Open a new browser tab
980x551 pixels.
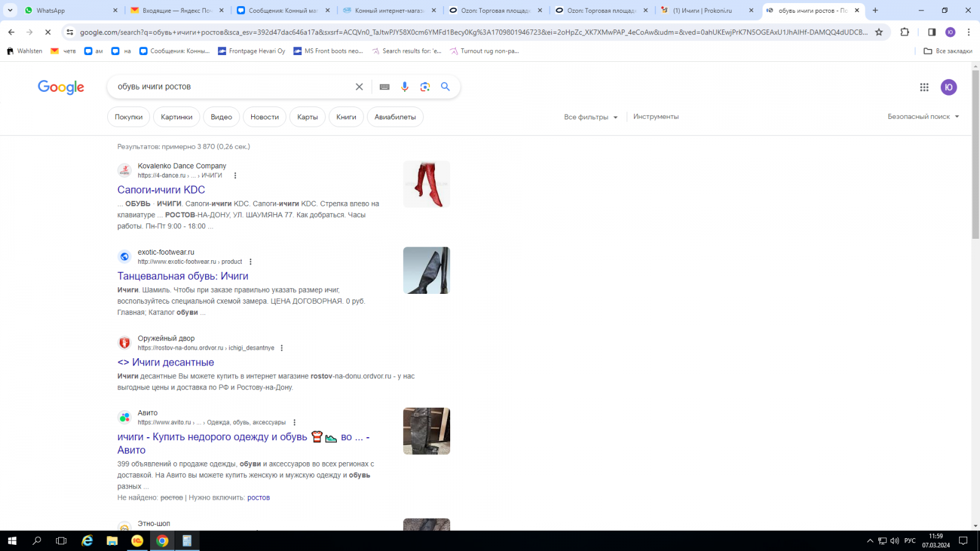[875, 10]
